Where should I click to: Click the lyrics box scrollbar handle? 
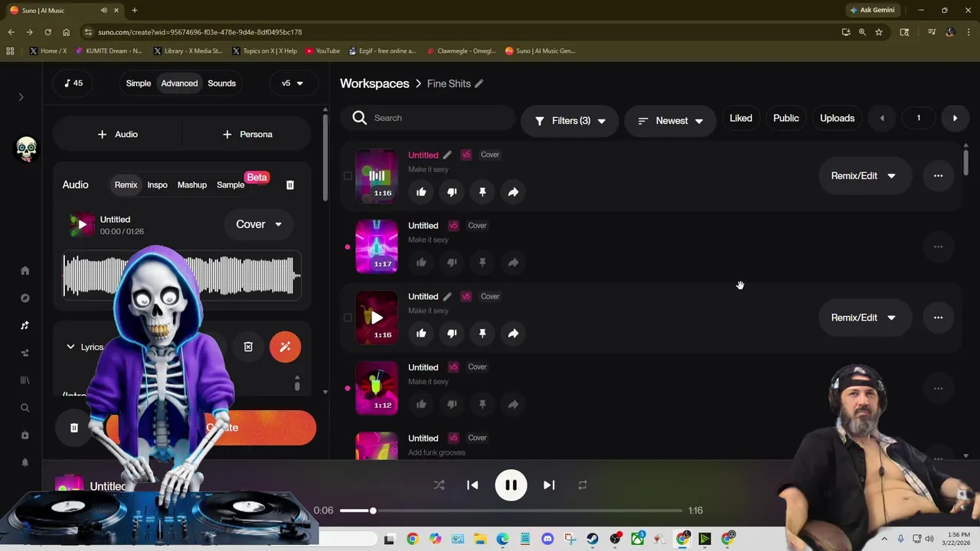point(297,385)
